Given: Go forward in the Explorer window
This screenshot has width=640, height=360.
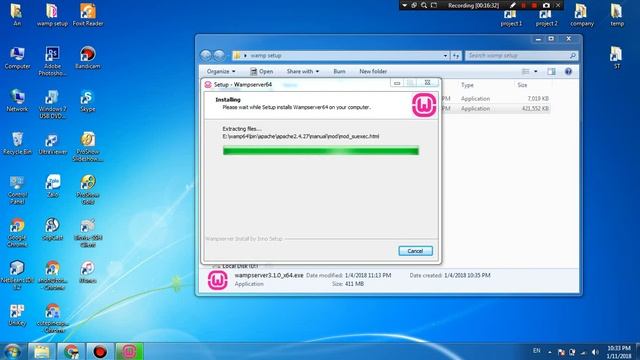Looking at the screenshot, I should coord(220,55).
